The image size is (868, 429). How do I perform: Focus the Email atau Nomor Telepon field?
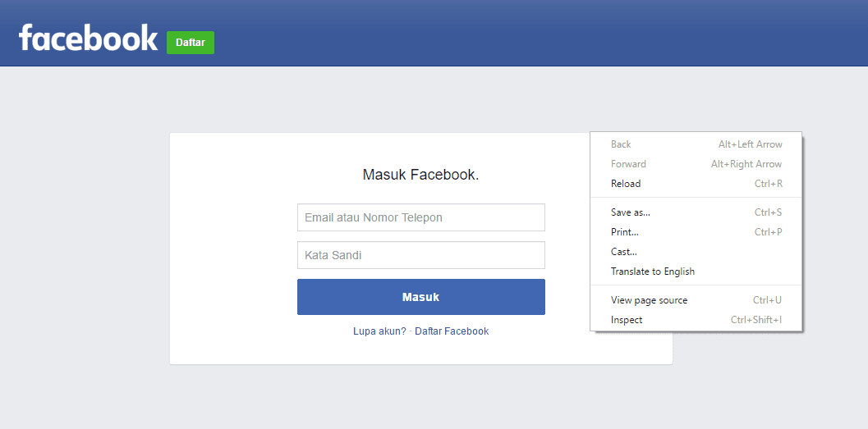(420, 217)
